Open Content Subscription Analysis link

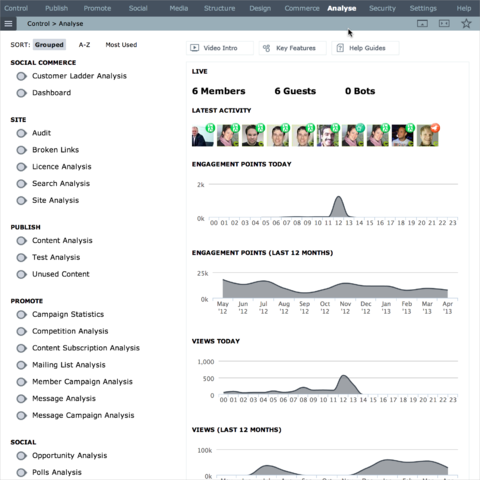86,348
